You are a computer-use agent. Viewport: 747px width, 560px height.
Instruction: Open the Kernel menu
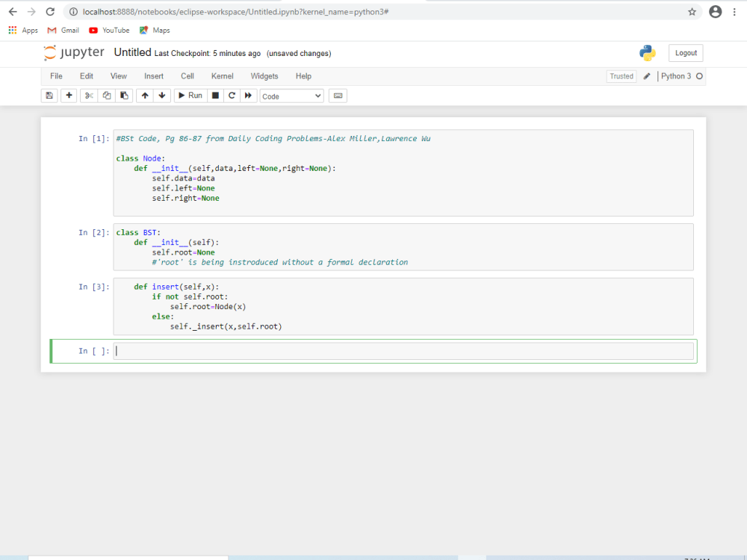(223, 76)
